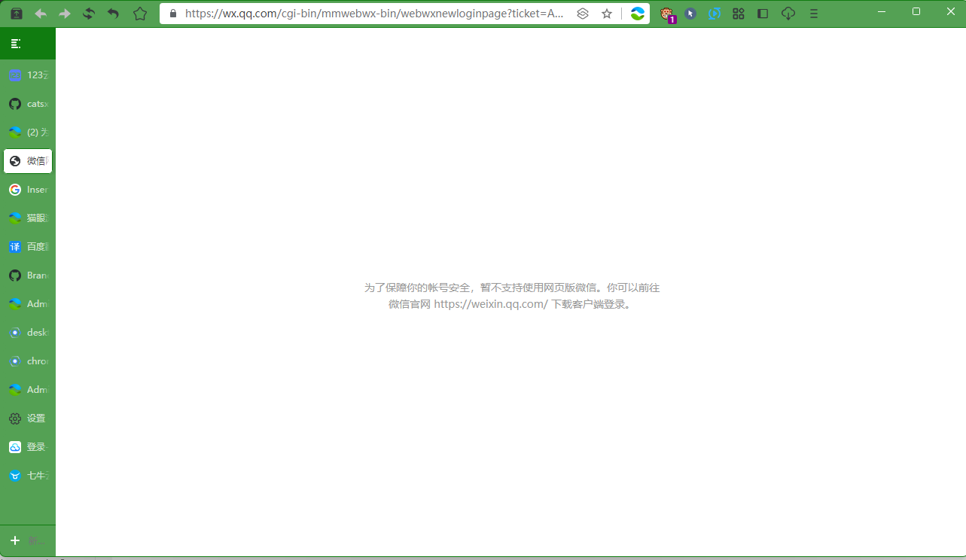966x560 pixels.
Task: Click the archive box icon in the toolbar
Action: [17, 14]
